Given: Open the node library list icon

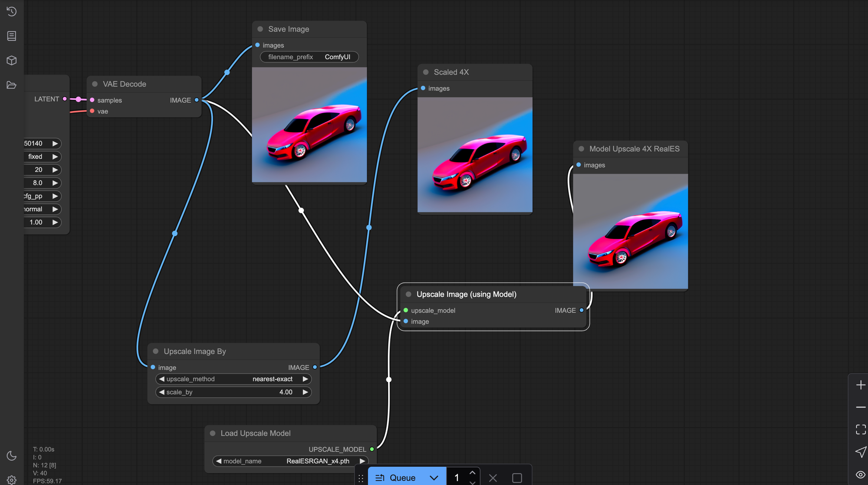Looking at the screenshot, I should coord(12,36).
